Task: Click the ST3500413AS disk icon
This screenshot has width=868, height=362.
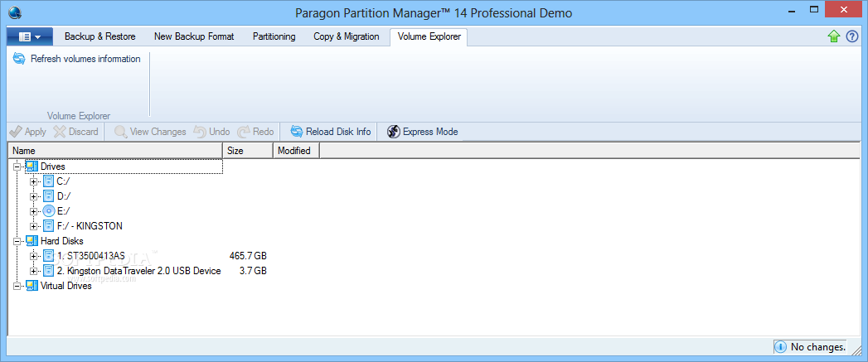Action: (49, 256)
